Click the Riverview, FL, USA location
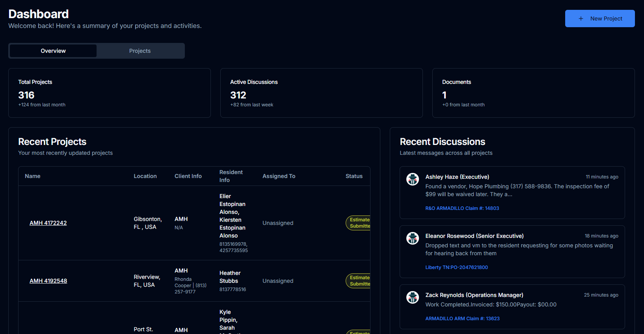644x334 pixels. [147, 281]
